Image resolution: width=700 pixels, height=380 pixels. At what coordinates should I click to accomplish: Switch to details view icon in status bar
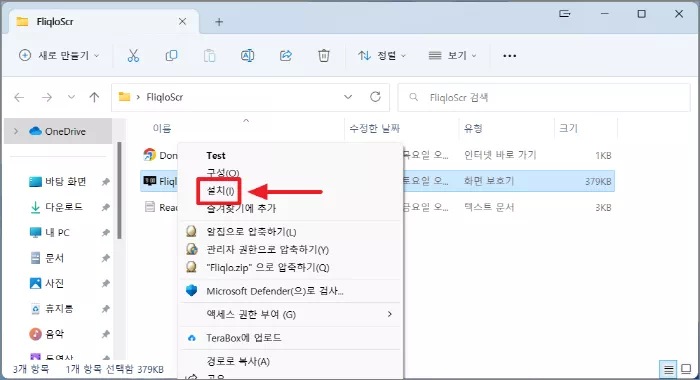668,369
